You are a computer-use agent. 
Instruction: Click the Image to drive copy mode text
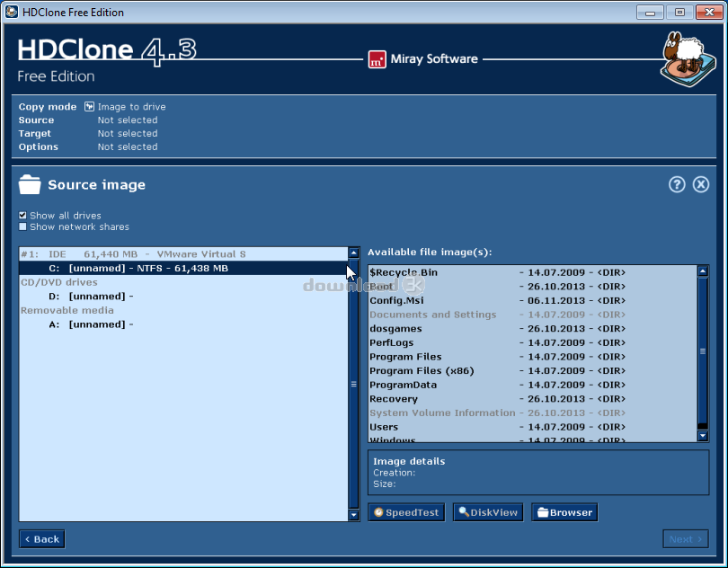132,107
